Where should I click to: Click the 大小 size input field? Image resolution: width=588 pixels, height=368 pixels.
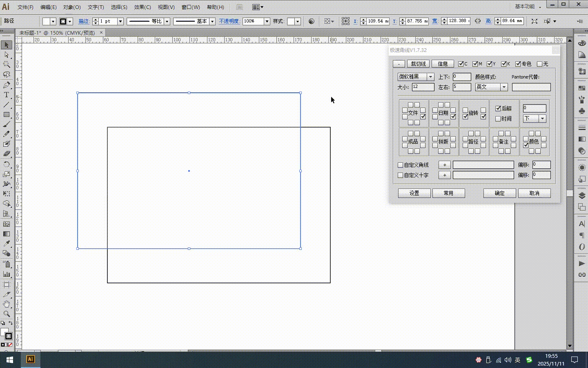point(423,87)
